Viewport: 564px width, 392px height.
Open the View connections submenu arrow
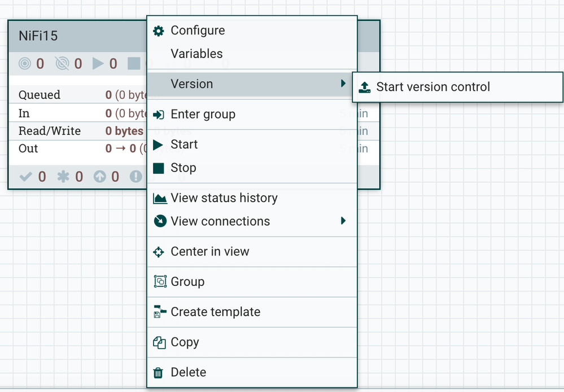344,221
